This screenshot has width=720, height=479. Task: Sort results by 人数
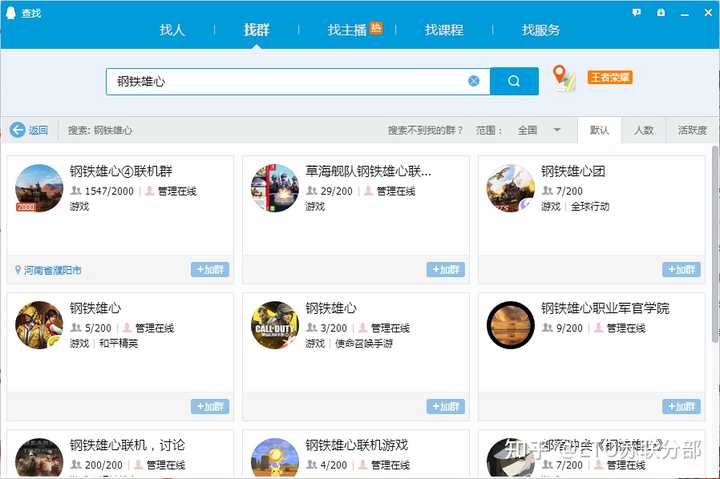[x=644, y=130]
